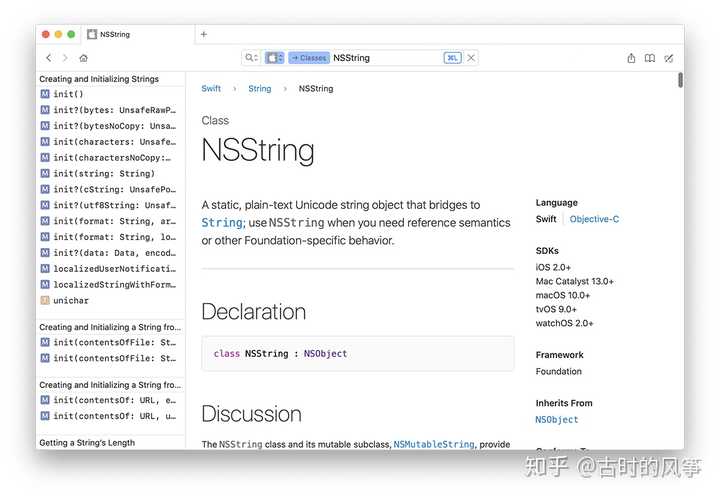Remove the Classes search filter token

[309, 58]
